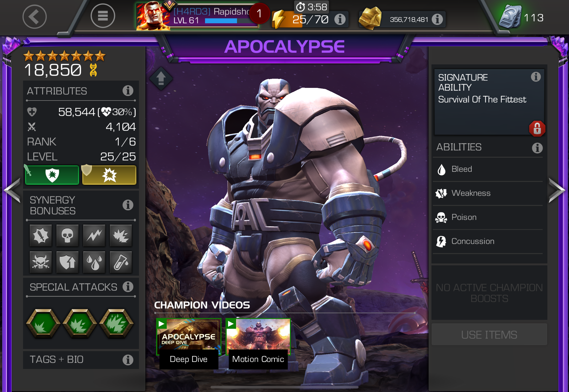Play the Apocalypse Deep Dive video
The image size is (569, 392).
point(189,344)
